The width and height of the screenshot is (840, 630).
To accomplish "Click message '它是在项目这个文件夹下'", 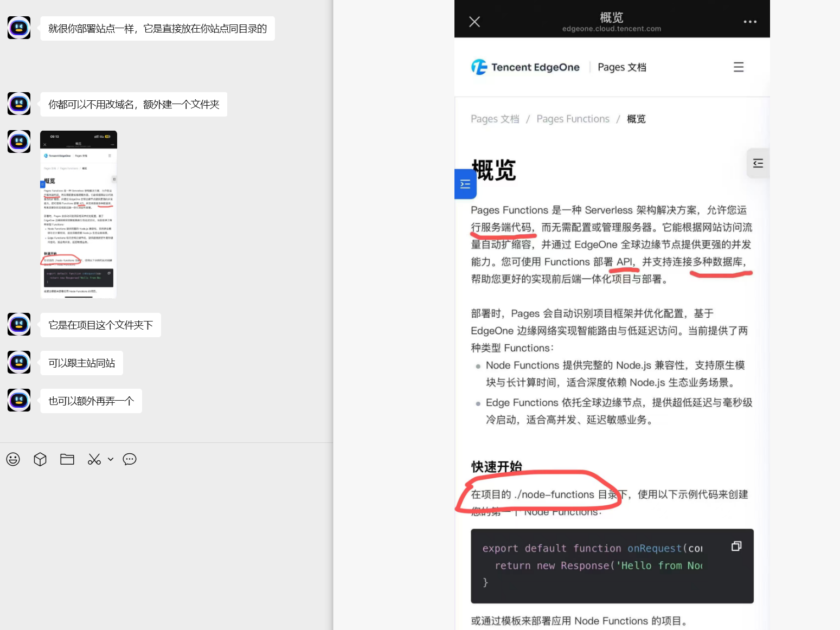I will point(100,325).
